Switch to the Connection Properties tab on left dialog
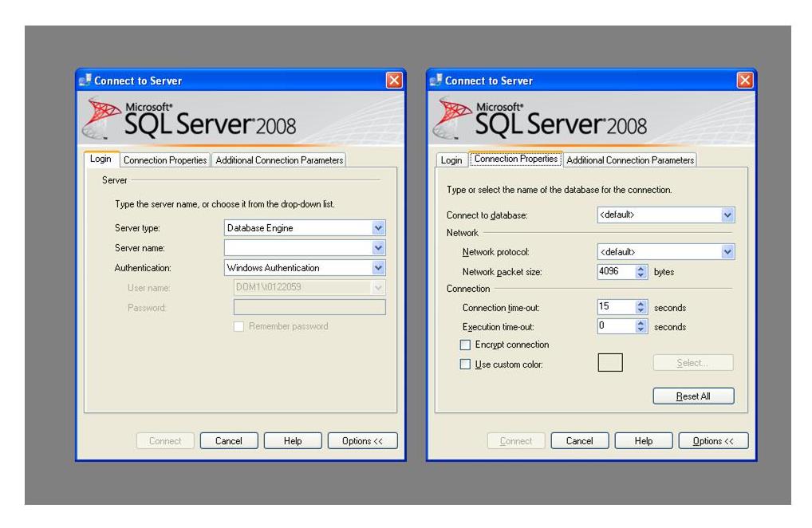The width and height of the screenshot is (812, 528). [164, 160]
